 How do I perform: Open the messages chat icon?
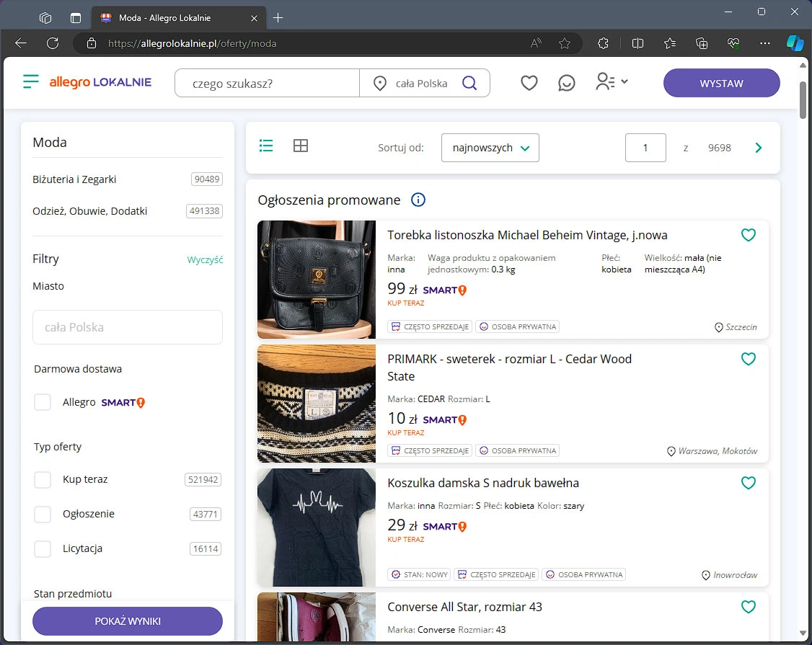[567, 83]
